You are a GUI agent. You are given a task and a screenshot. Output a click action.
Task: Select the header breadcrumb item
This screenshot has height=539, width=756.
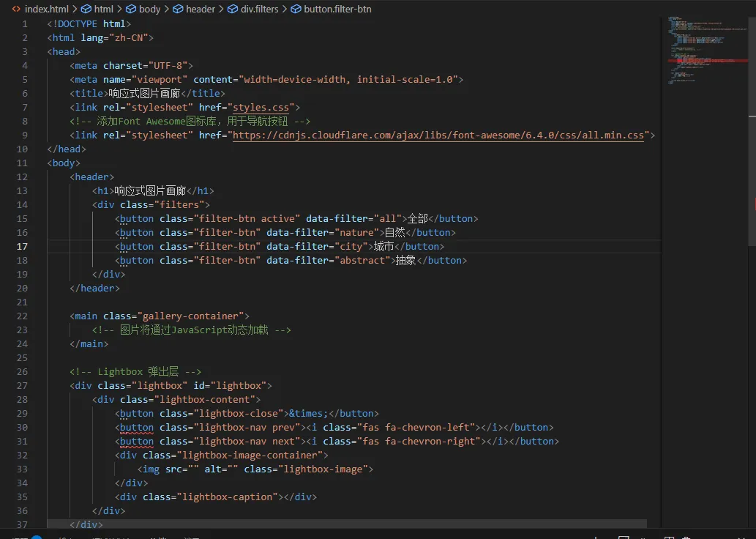point(201,9)
